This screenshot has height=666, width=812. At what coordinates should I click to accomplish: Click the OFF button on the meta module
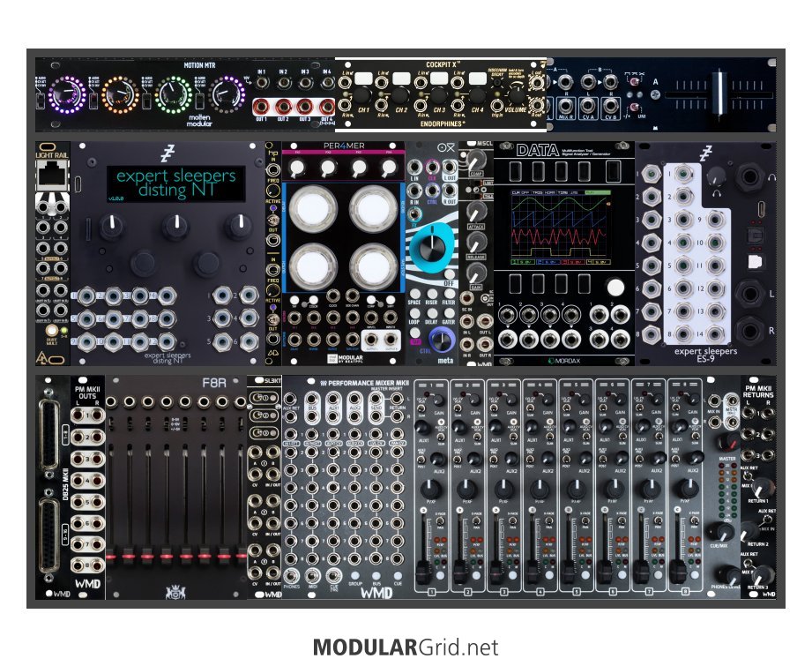[x=449, y=274]
